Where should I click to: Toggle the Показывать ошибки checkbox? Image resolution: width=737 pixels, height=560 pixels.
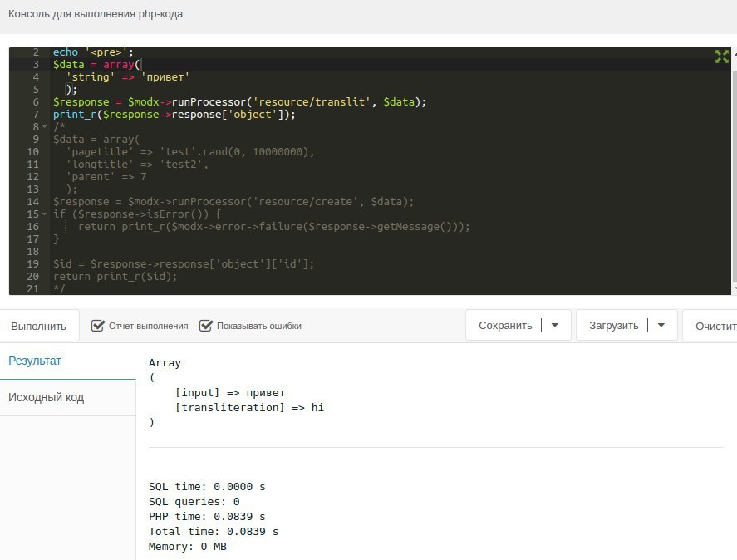click(206, 326)
